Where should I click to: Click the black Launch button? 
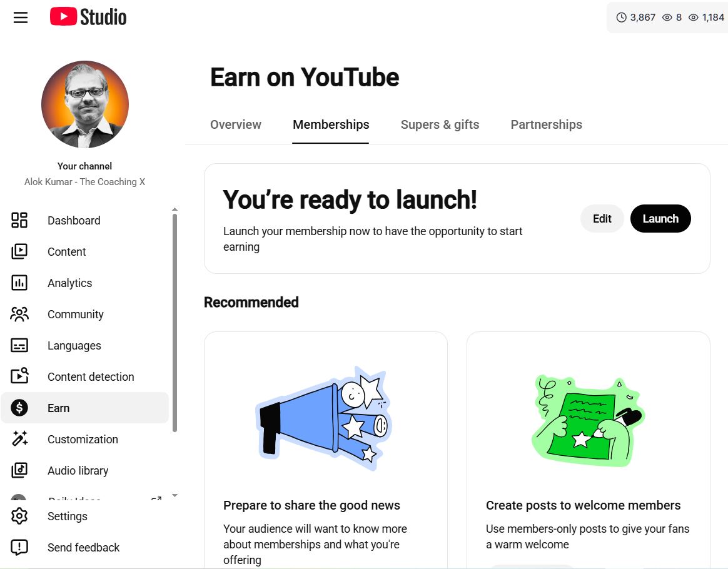pyautogui.click(x=660, y=218)
